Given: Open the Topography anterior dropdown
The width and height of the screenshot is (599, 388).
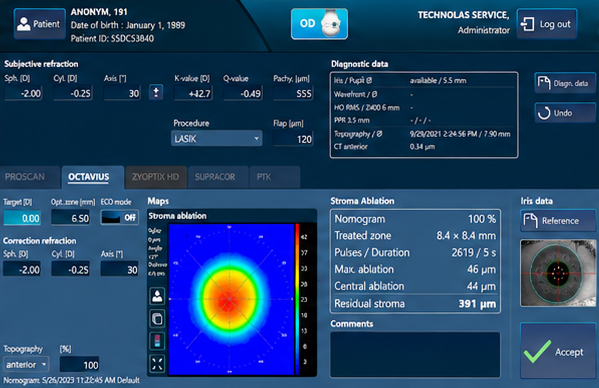Looking at the screenshot, I should [x=26, y=364].
